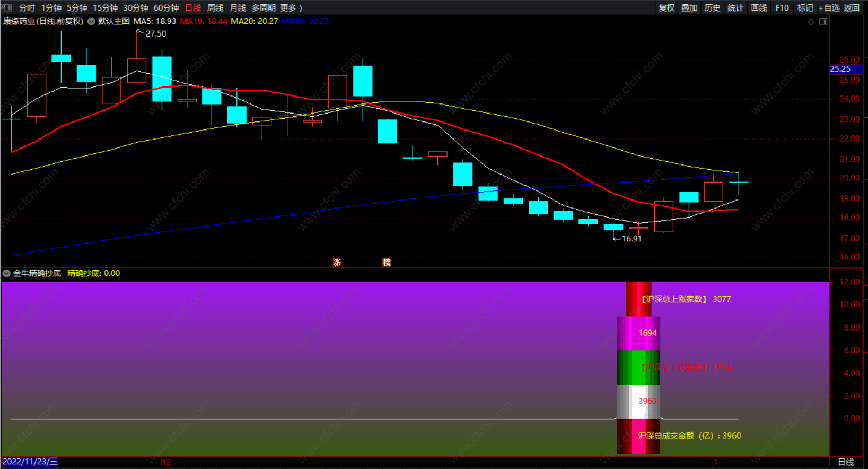
Task: Select the 30分钟 timeframe
Action: pos(136,8)
